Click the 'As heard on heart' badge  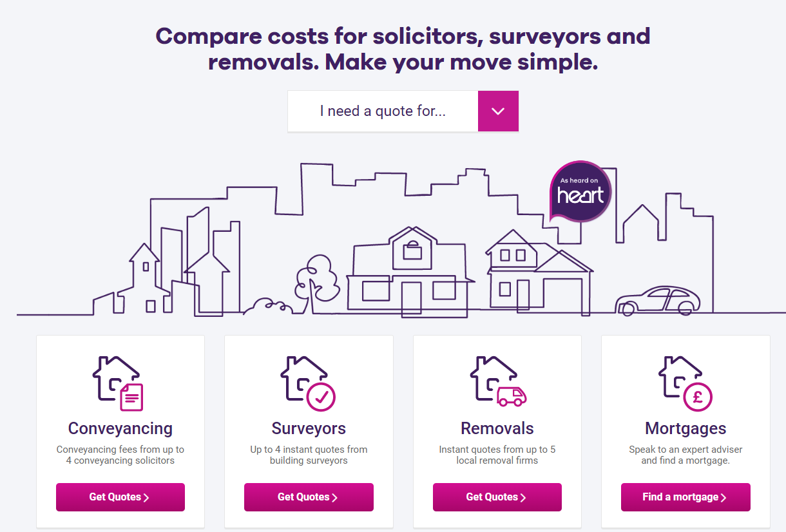[580, 191]
